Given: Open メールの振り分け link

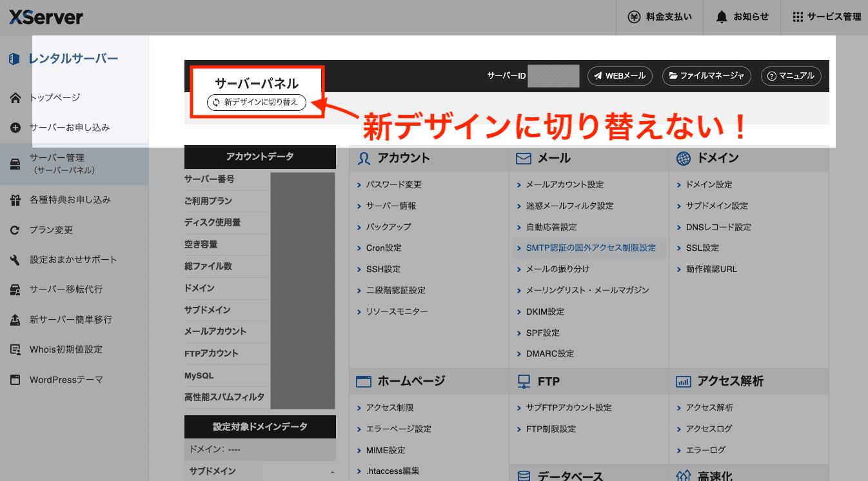Looking at the screenshot, I should tap(557, 269).
